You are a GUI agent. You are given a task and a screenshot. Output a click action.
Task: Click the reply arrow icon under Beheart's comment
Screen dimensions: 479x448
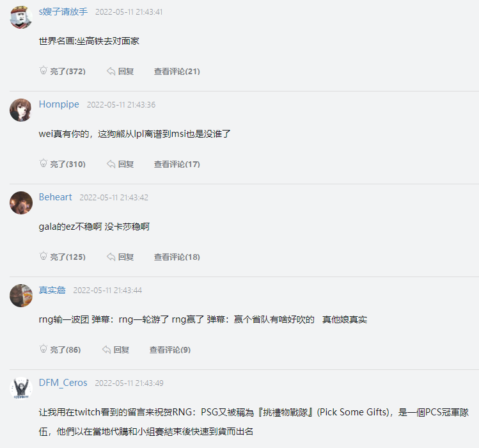[x=111, y=257]
